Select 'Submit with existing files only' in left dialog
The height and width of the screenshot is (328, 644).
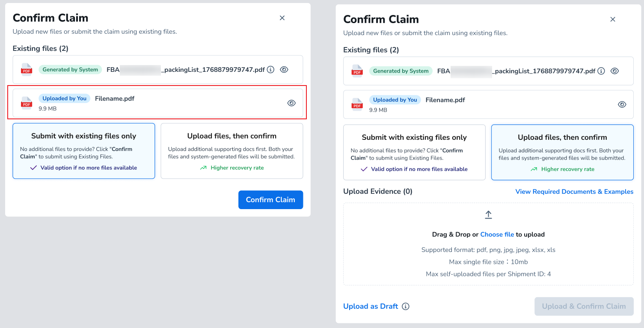coord(84,151)
